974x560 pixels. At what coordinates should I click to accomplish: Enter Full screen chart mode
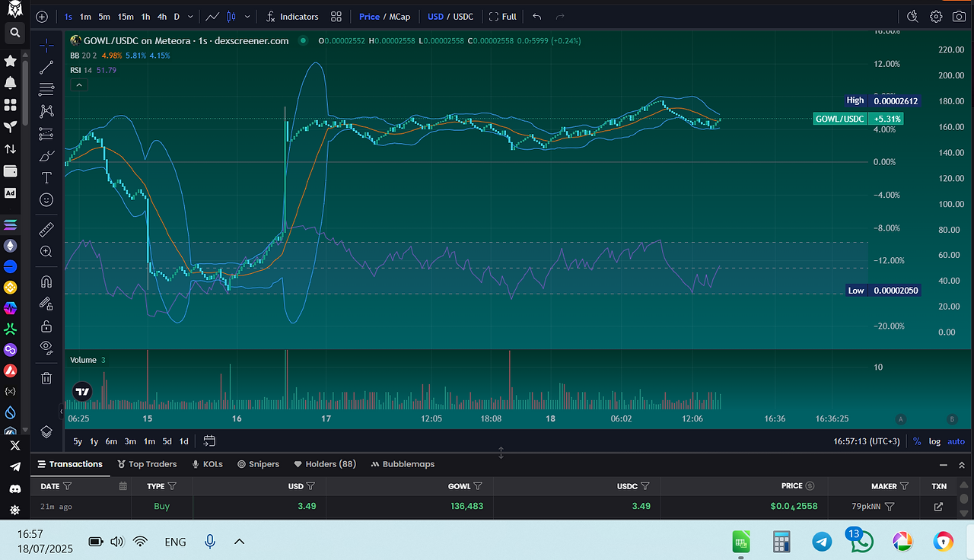pos(502,17)
